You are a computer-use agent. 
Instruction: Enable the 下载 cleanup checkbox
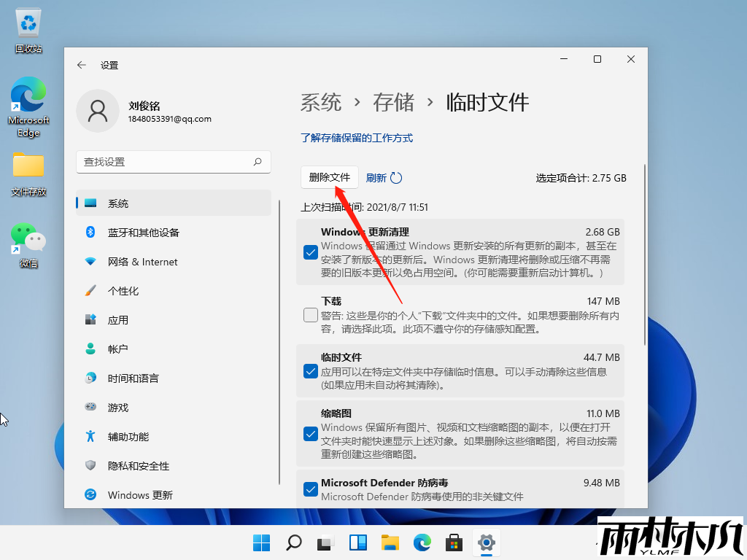310,314
